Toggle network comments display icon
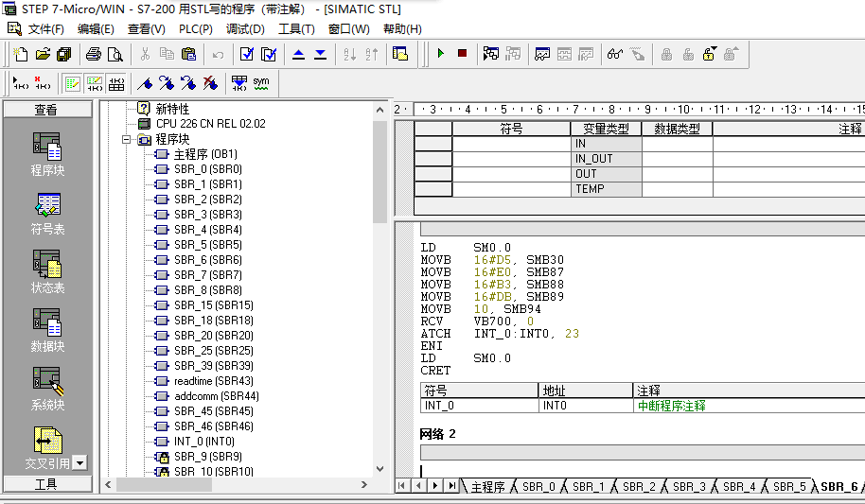Screen dimensions: 865x504 95,83
